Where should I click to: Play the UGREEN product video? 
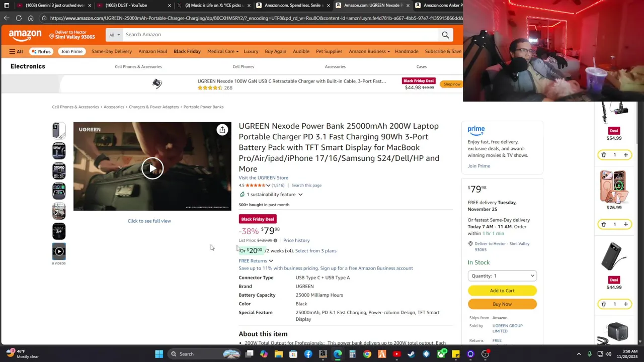click(152, 168)
